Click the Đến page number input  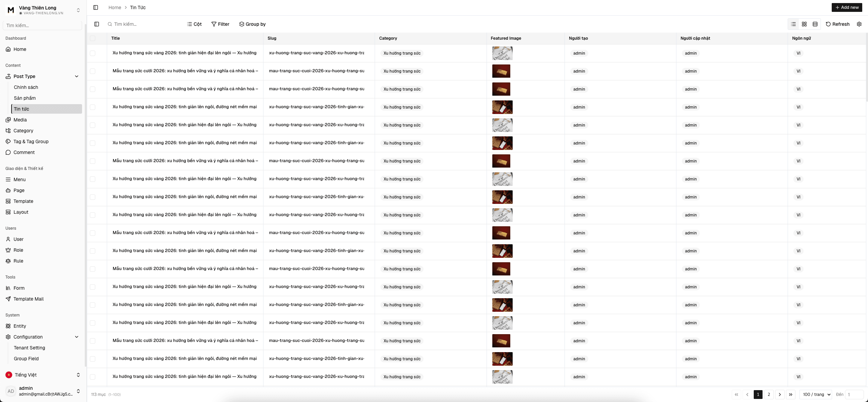854,395
